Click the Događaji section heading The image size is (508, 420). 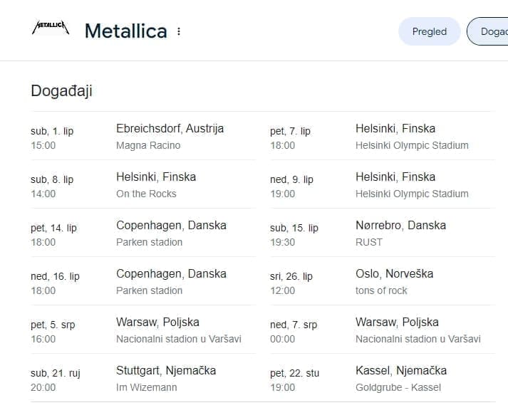click(61, 91)
